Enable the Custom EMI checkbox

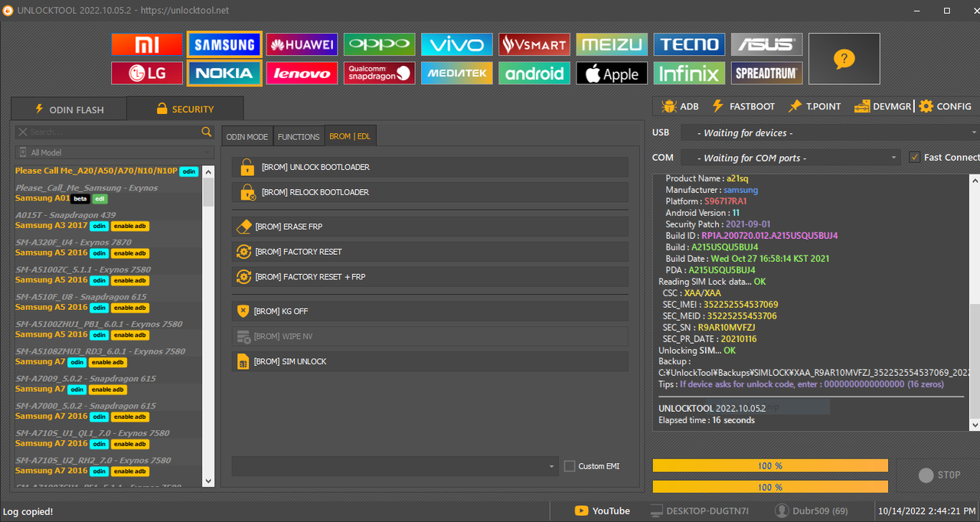pyautogui.click(x=569, y=466)
